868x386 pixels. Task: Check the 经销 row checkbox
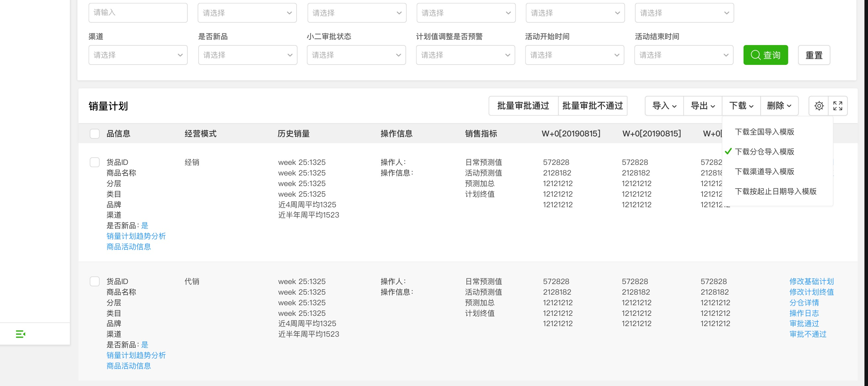pos(95,162)
